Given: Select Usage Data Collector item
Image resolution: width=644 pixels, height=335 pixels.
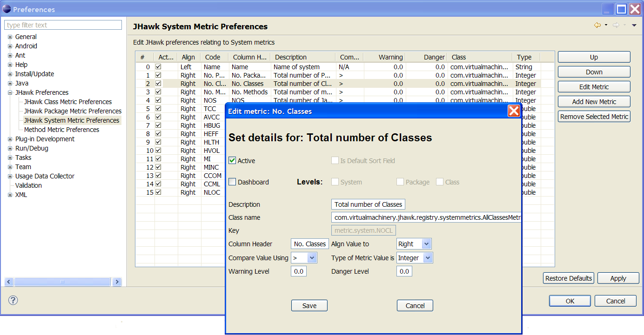Looking at the screenshot, I should 45,176.
